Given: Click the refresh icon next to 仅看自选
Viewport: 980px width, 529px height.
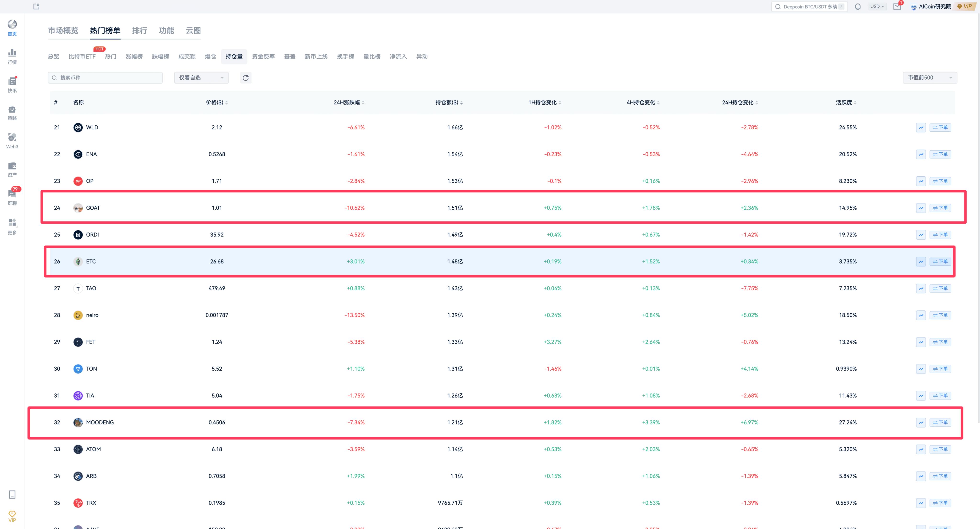Looking at the screenshot, I should (246, 78).
